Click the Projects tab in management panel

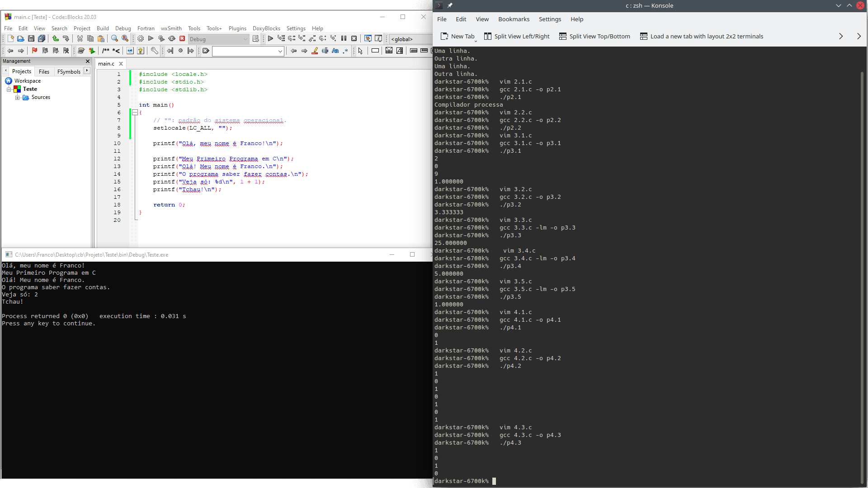[21, 71]
